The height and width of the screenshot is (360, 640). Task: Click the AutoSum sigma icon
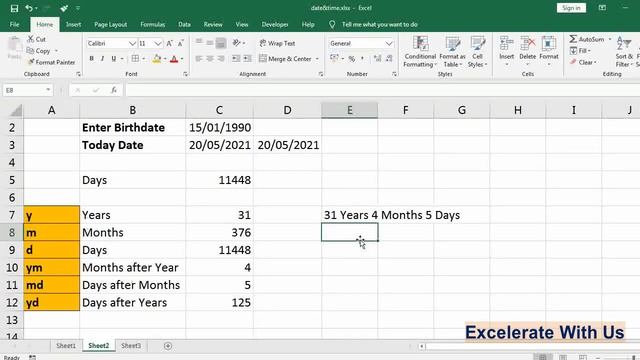tap(573, 39)
